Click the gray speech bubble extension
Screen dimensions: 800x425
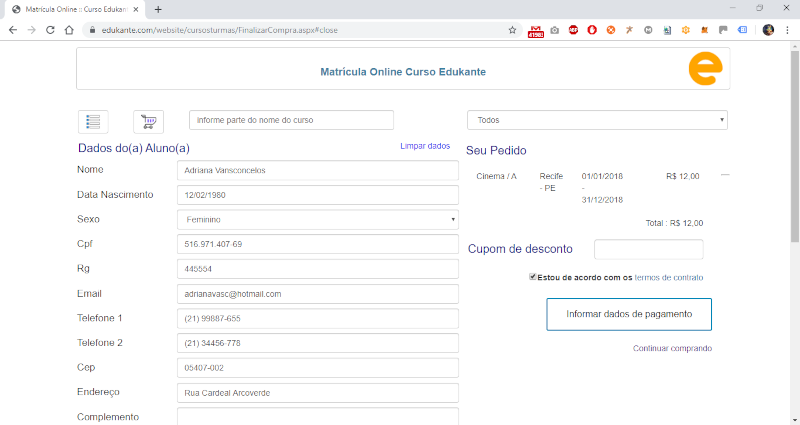(723, 30)
